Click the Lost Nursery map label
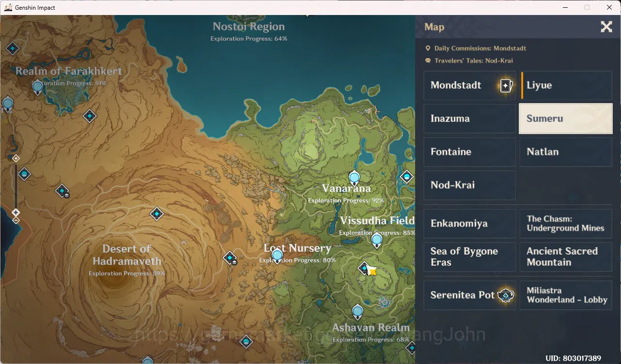Image resolution: width=621 pixels, height=364 pixels. [297, 248]
